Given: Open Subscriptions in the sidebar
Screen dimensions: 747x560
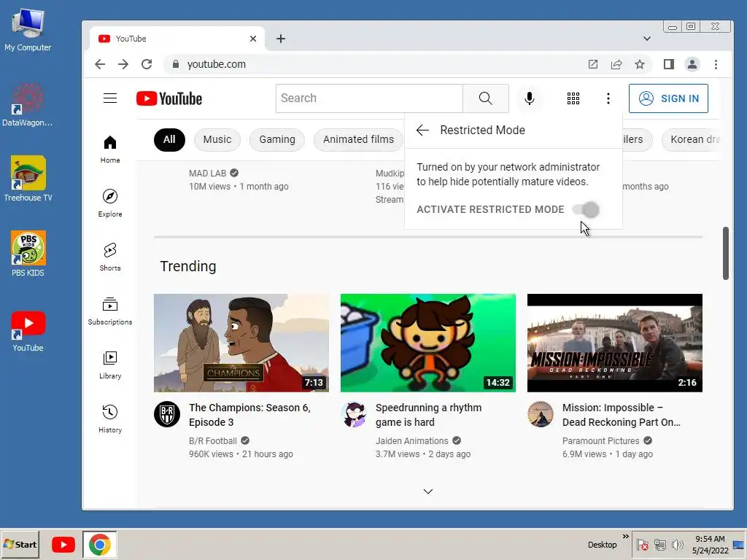Looking at the screenshot, I should (110, 311).
